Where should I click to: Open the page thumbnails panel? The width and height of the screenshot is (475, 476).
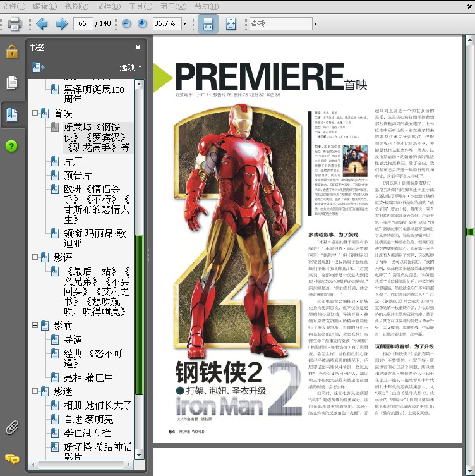coord(12,83)
